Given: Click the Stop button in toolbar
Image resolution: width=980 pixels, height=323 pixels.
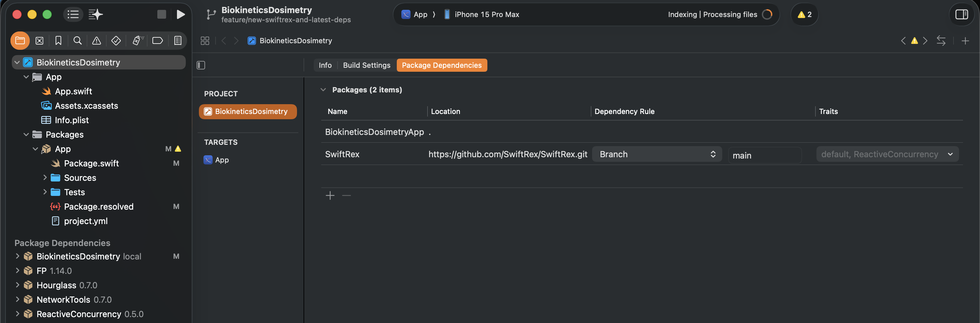Looking at the screenshot, I should click(x=162, y=14).
